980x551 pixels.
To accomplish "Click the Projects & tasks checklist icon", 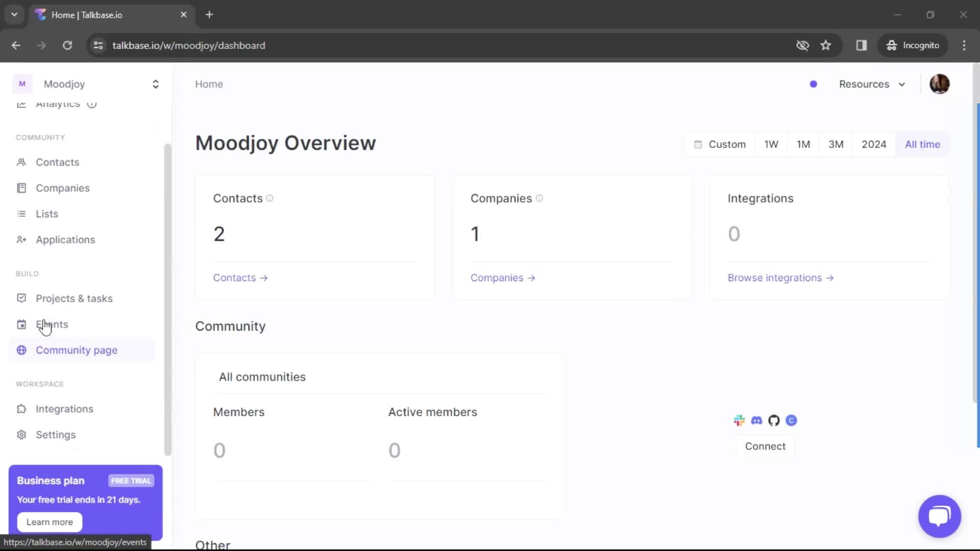I will click(x=21, y=298).
